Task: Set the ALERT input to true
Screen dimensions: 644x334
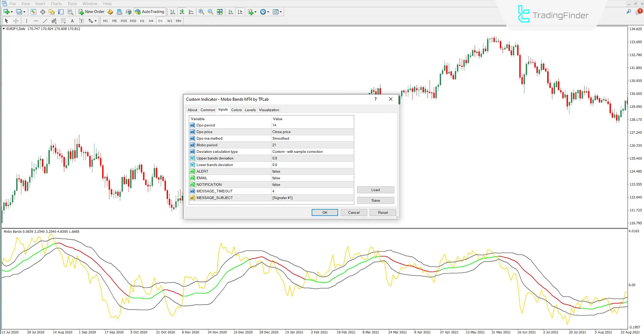Action: [x=312, y=171]
